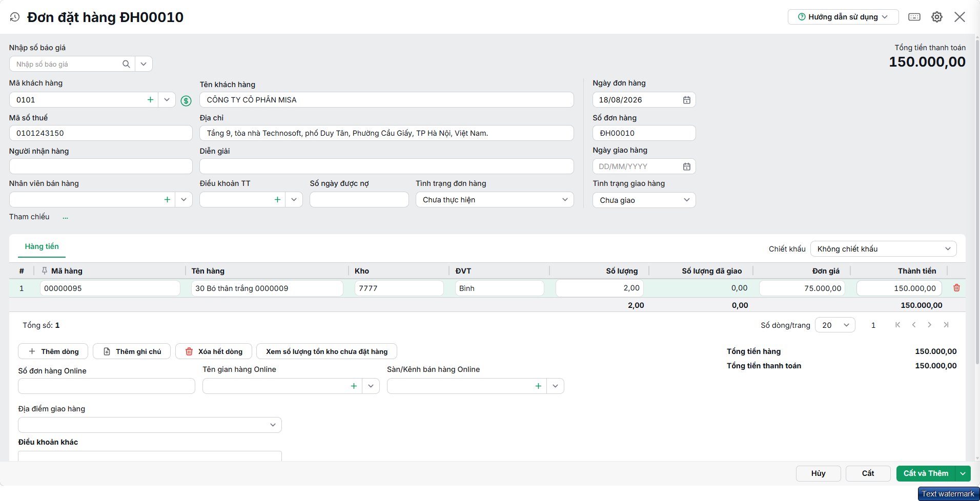
Task: Open the Ngày đơn hàng calendar icon
Action: click(x=687, y=100)
